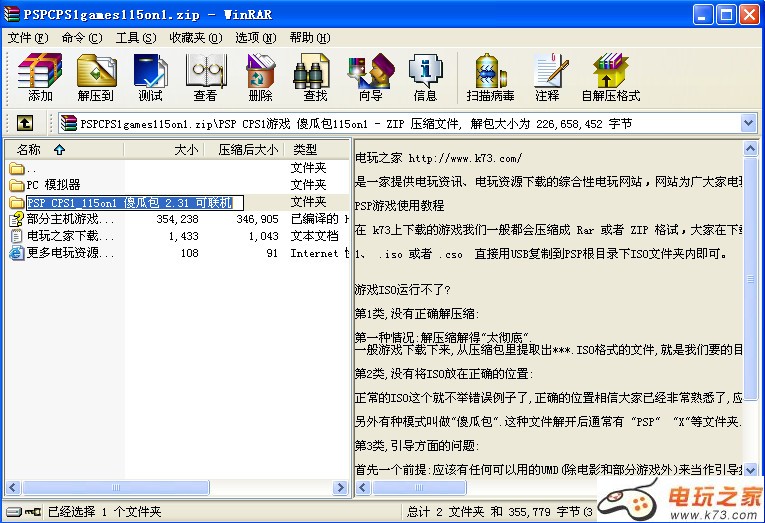Click the http://www.k73.com/ text in comment
Screen dimensions: 765x523
point(465,158)
